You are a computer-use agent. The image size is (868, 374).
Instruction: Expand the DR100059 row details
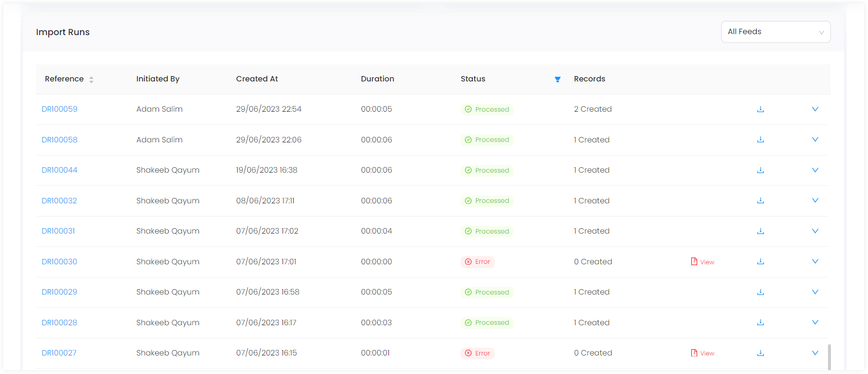pos(815,109)
